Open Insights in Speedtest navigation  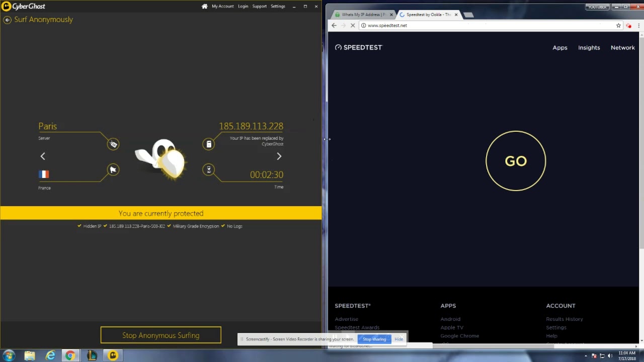click(589, 48)
